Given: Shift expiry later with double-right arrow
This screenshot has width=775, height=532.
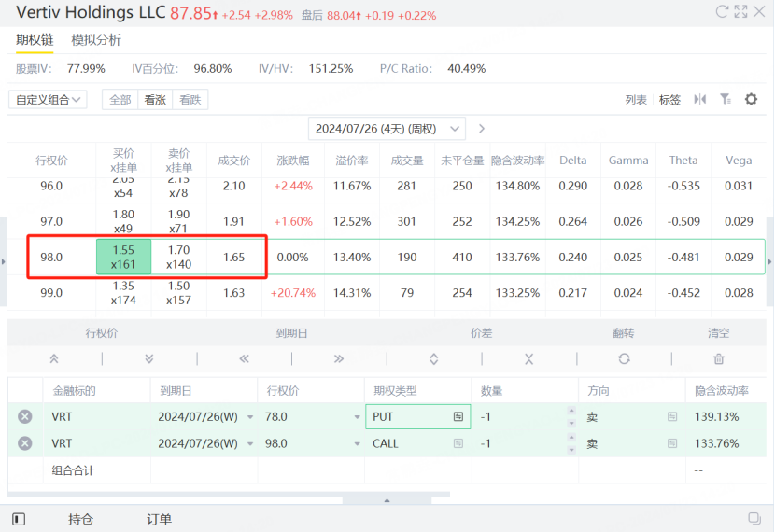Looking at the screenshot, I should click(x=339, y=359).
